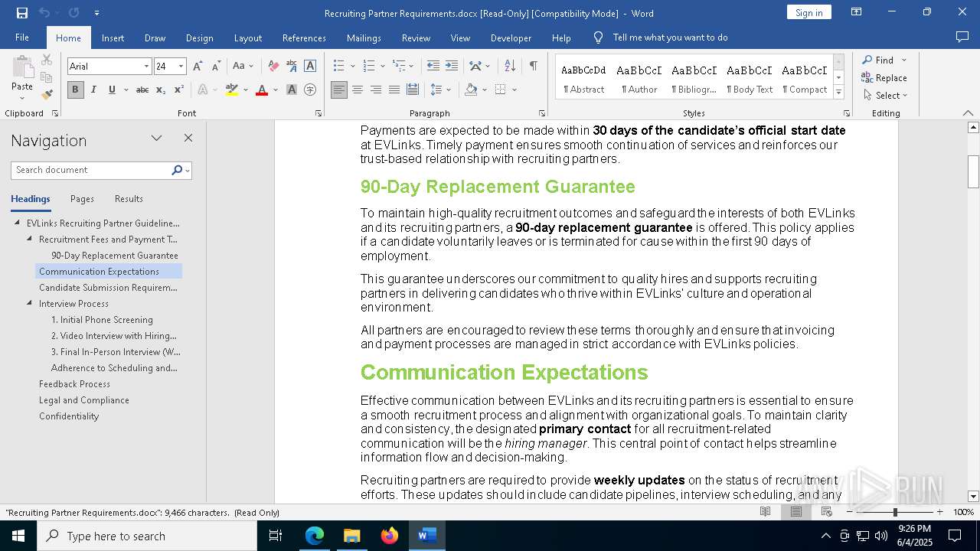Open the File menu
This screenshot has width=980, height=551.
[22, 37]
